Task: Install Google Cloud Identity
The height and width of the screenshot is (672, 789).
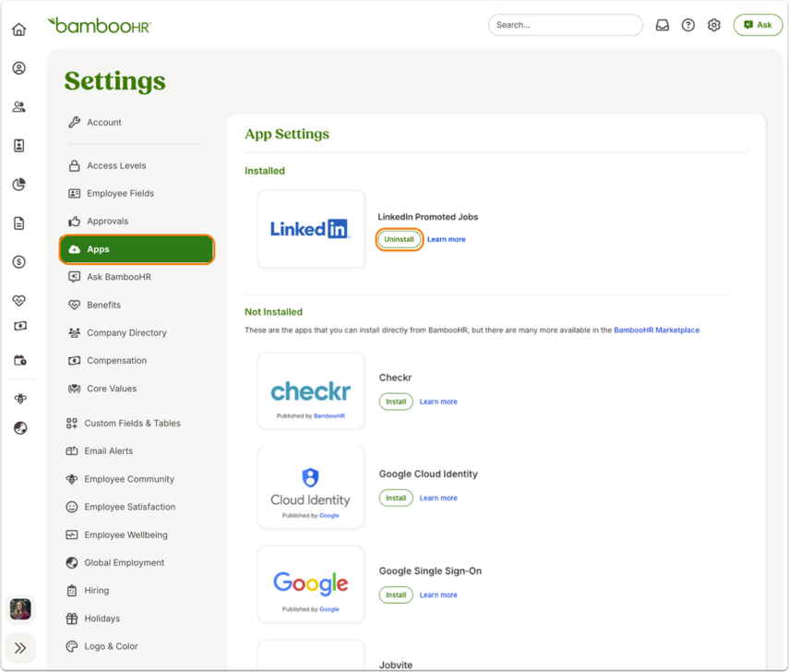Action: pos(396,498)
